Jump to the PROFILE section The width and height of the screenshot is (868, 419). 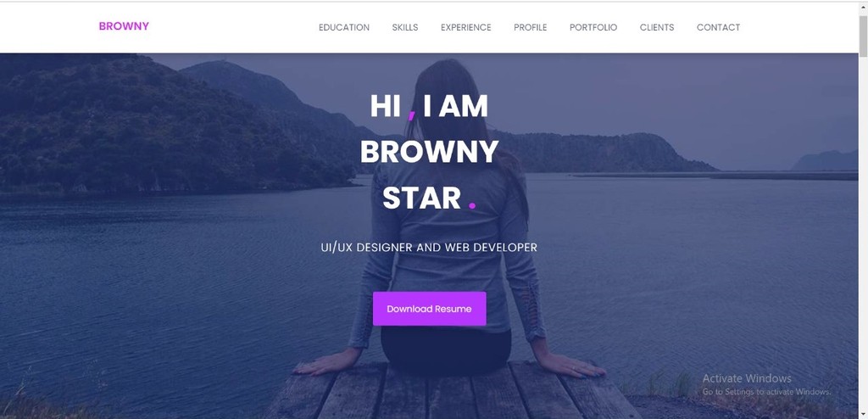(x=530, y=27)
